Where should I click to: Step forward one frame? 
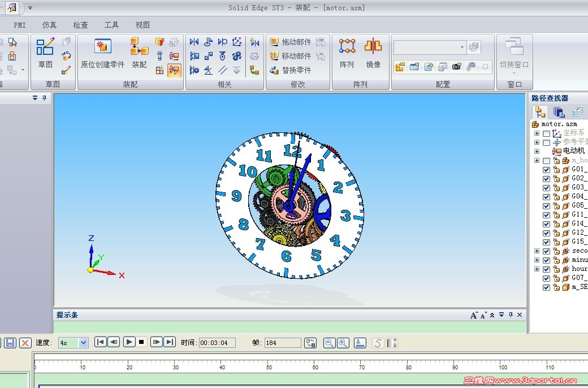(x=157, y=342)
